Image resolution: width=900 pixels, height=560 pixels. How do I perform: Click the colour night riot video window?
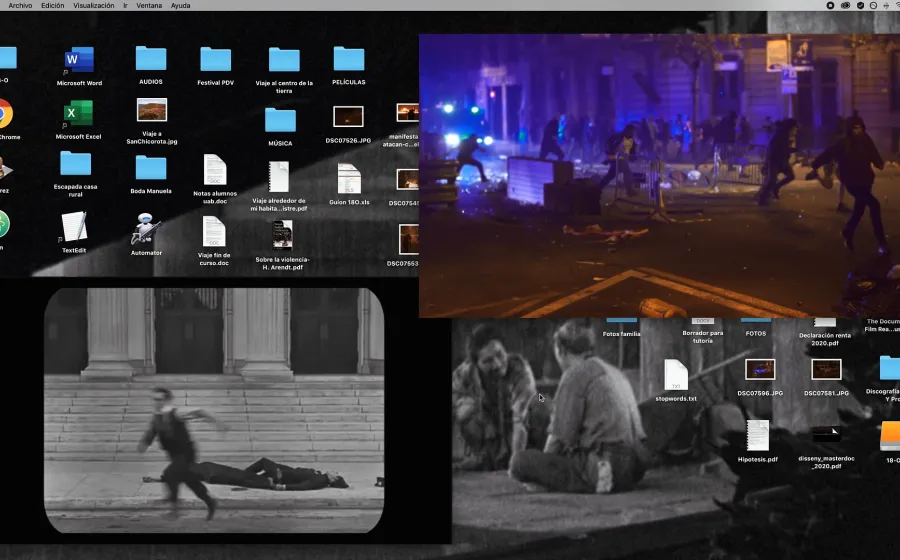point(659,176)
